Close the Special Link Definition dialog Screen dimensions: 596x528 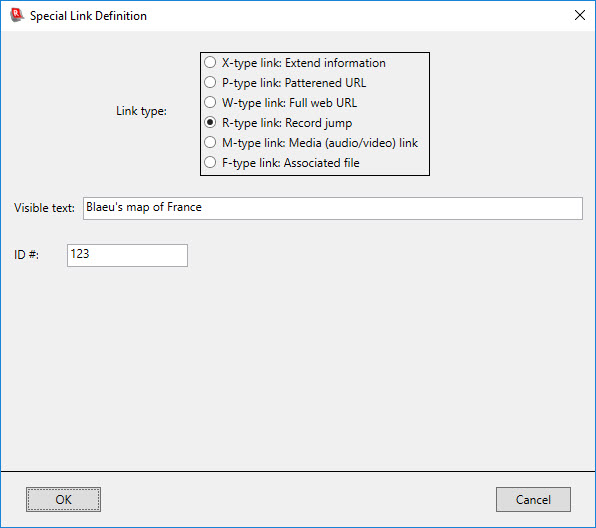point(580,15)
